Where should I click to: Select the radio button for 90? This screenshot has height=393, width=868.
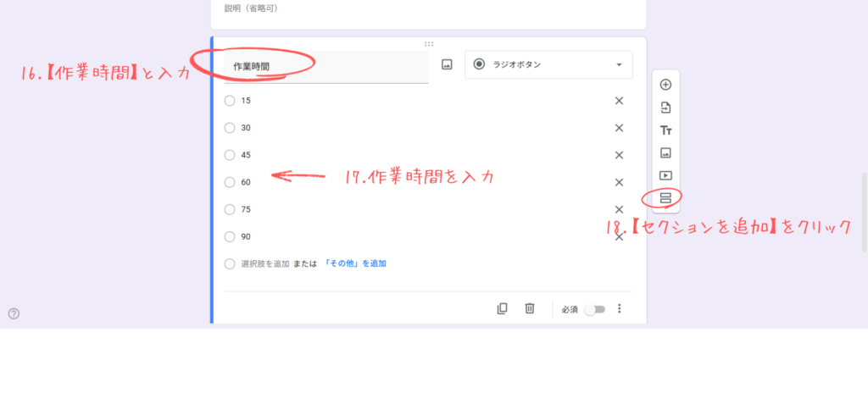230,236
